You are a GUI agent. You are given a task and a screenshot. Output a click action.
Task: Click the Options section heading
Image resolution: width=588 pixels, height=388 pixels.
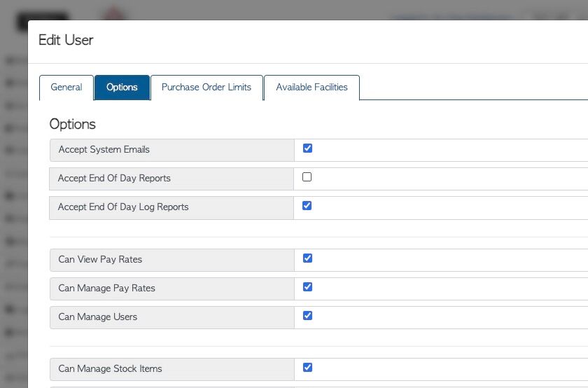tap(72, 124)
